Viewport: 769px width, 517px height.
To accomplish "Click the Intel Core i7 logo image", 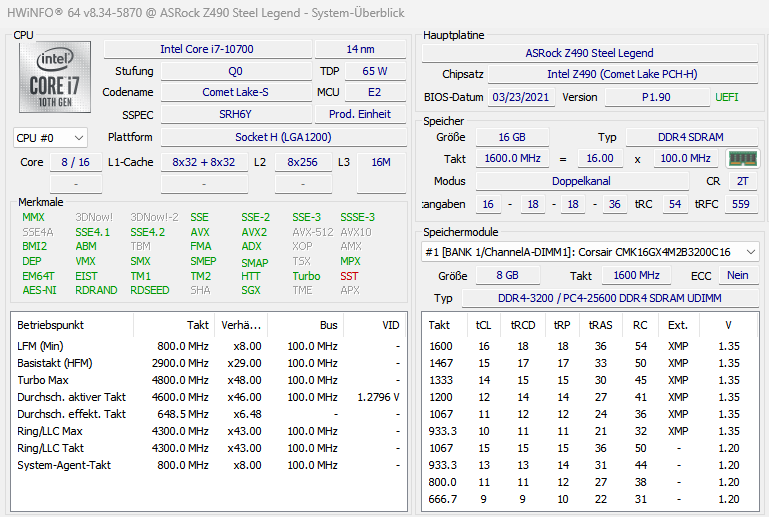I will (55, 77).
